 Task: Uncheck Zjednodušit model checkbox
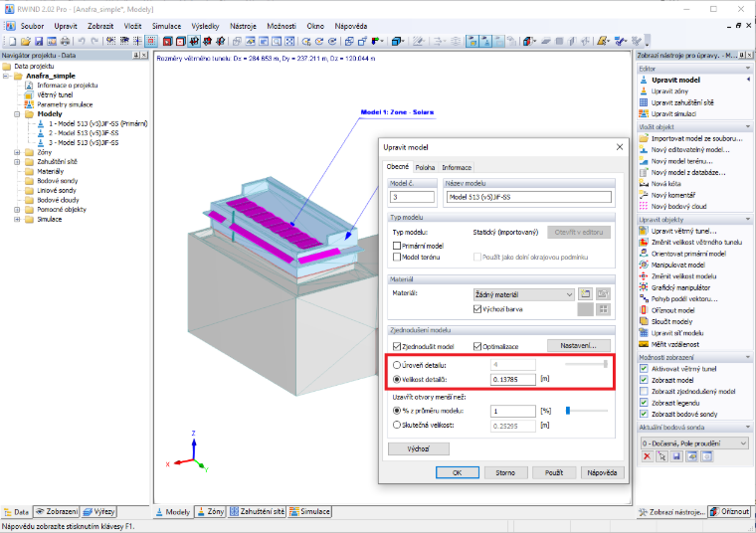(x=397, y=346)
